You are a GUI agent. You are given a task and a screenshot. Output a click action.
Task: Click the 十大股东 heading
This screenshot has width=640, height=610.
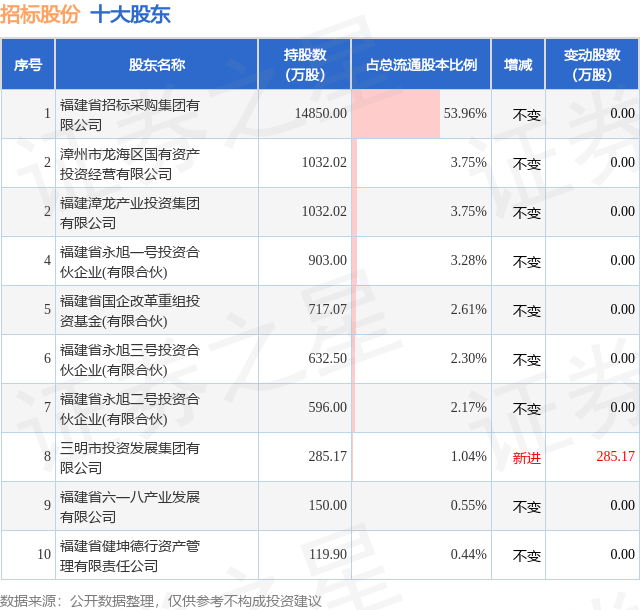coord(131,15)
